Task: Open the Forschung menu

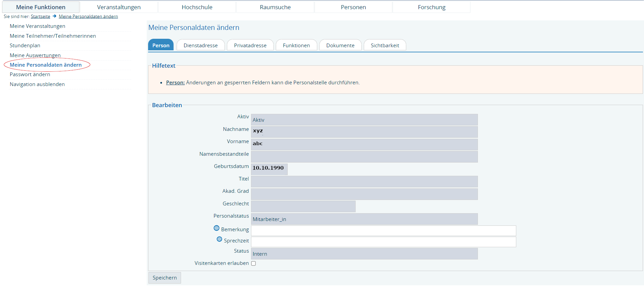Action: [x=431, y=7]
